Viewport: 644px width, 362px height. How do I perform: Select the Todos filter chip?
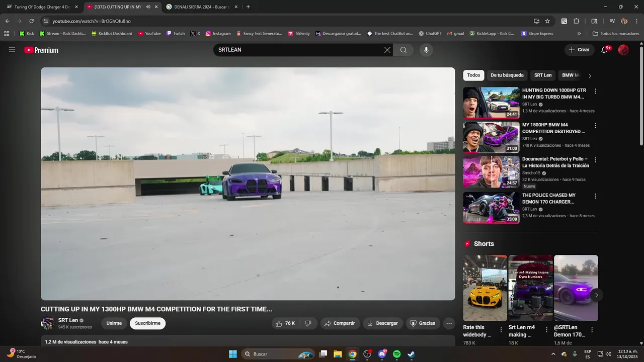pos(473,75)
